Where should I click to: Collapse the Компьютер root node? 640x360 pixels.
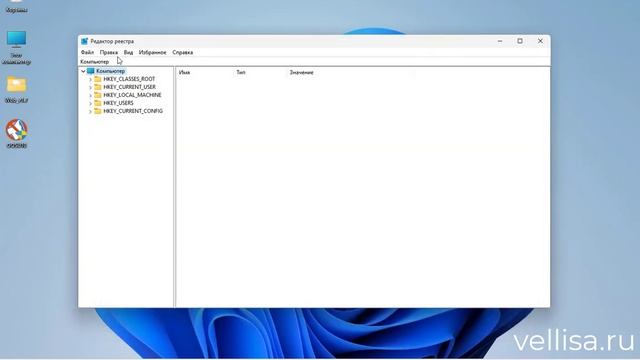pyautogui.click(x=83, y=71)
